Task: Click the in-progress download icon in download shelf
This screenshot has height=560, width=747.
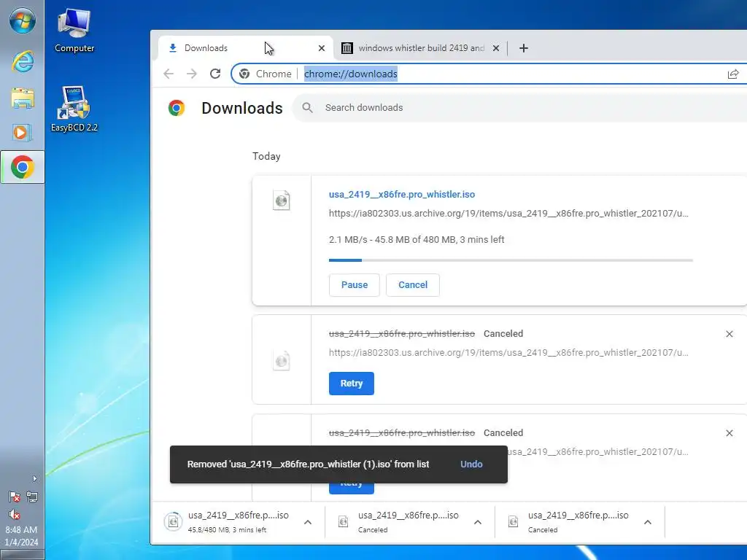Action: [174, 522]
